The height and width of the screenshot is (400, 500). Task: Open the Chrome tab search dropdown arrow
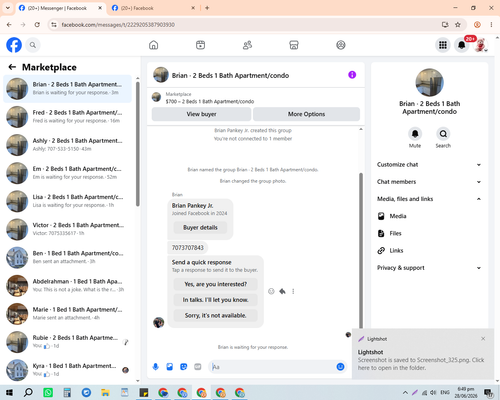pyautogui.click(x=8, y=8)
